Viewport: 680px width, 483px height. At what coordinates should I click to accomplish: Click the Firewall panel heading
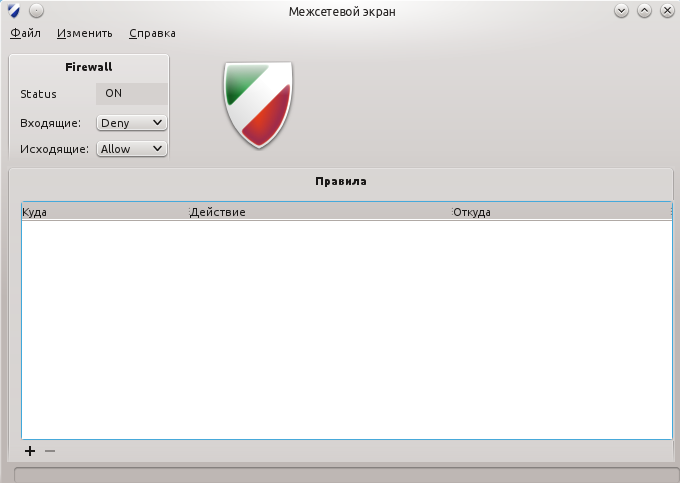coord(88,67)
